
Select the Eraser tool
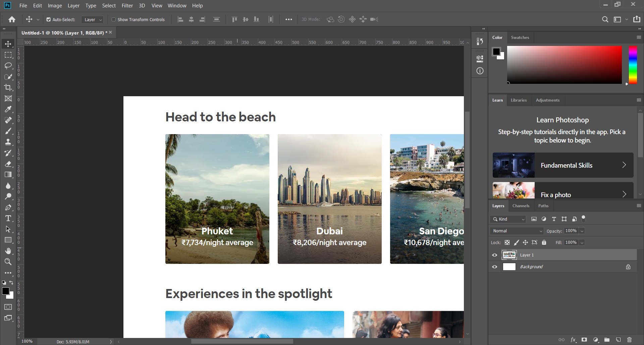pos(8,164)
